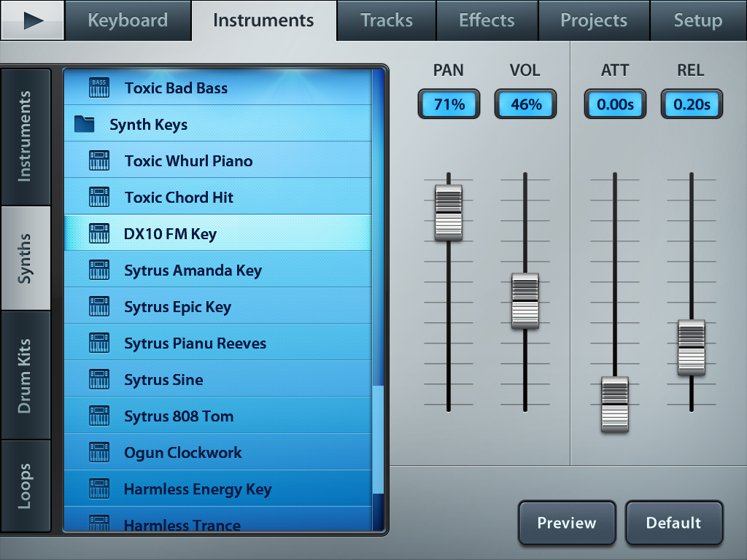
Task: Select the Sytrus Sine instrument
Action: coord(217,379)
